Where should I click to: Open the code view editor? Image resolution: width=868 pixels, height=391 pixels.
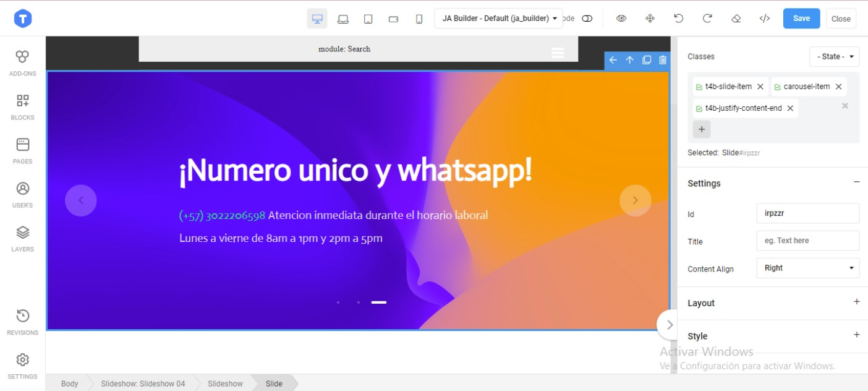pos(764,19)
